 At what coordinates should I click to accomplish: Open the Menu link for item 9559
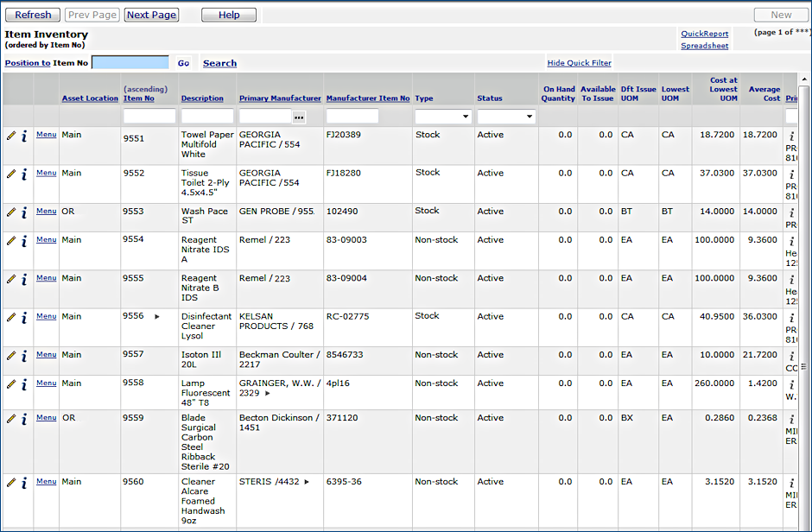pos(46,418)
